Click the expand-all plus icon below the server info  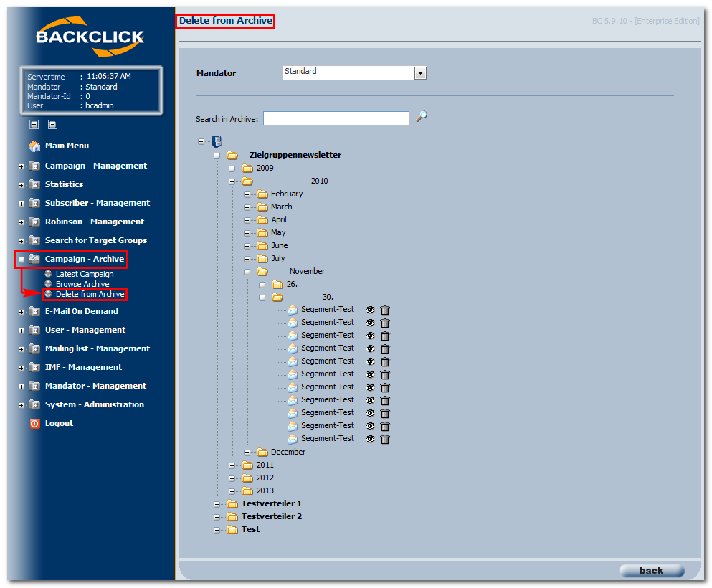pyautogui.click(x=34, y=124)
